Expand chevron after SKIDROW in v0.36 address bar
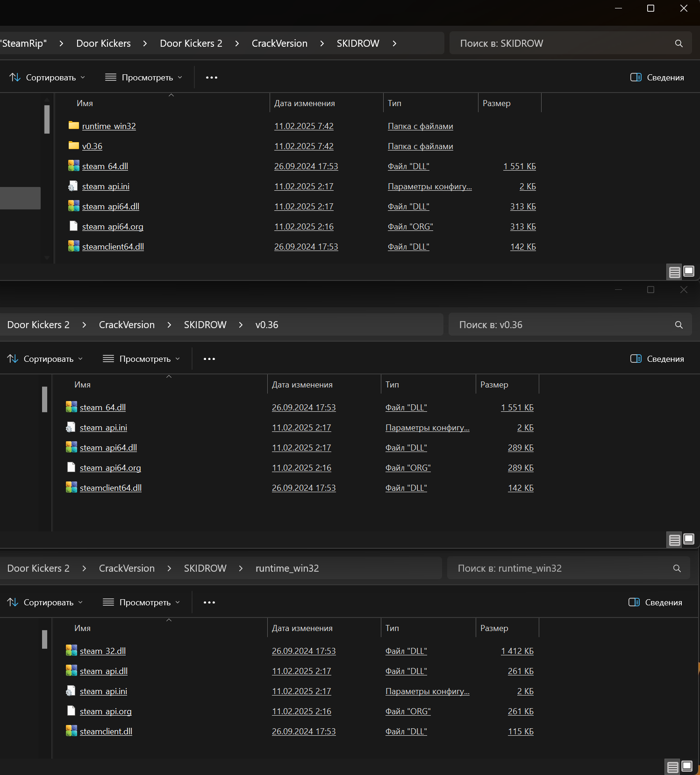 tap(241, 325)
